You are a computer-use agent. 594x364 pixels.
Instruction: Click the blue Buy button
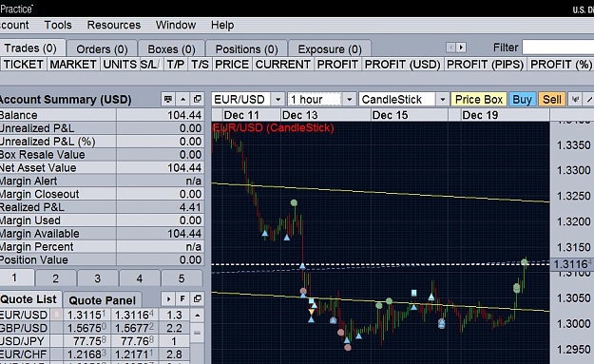click(x=522, y=99)
